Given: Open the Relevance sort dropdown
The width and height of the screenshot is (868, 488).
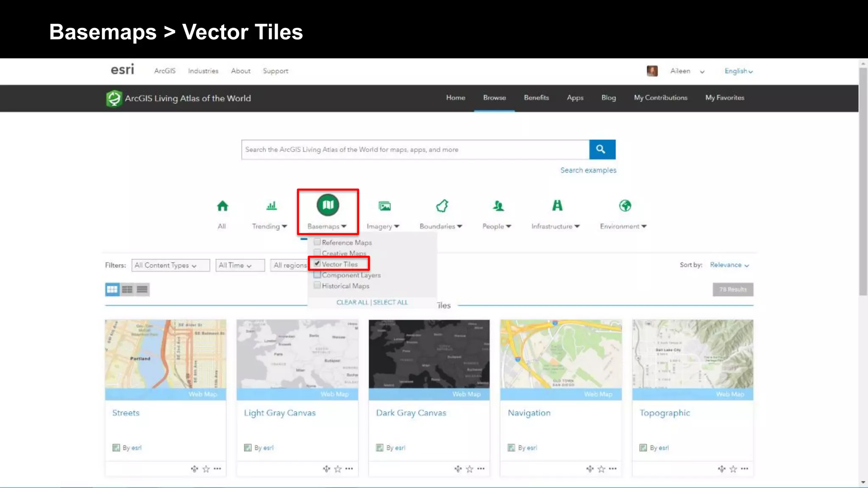Looking at the screenshot, I should (729, 265).
